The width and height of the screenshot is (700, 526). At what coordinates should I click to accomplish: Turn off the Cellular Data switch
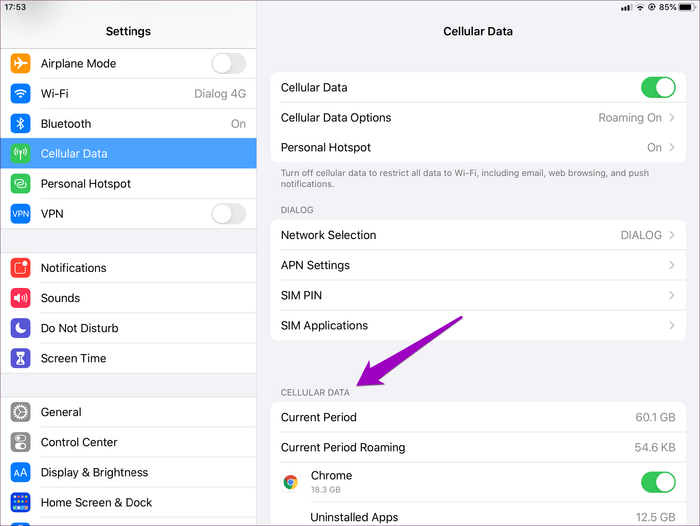[658, 88]
